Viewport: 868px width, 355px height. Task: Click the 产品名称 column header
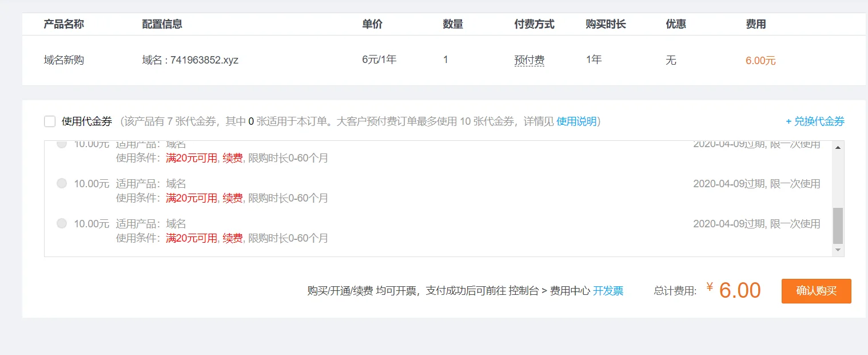[x=64, y=24]
